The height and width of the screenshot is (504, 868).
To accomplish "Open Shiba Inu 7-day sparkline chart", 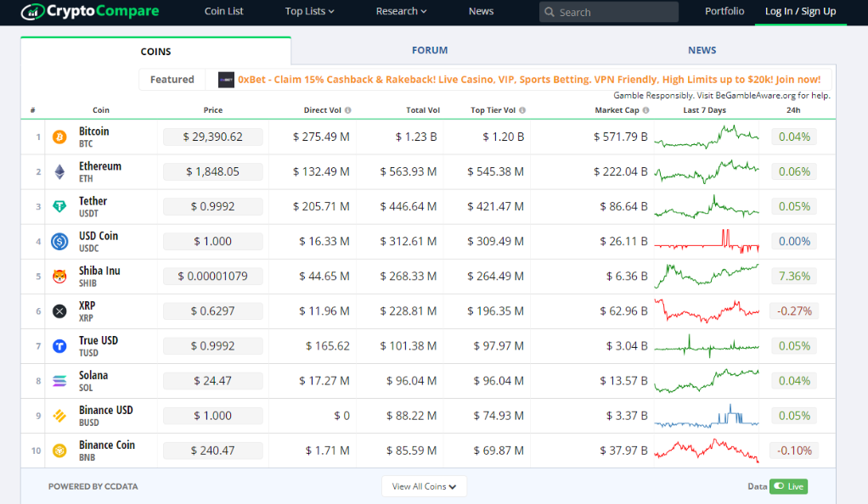I will tap(707, 276).
